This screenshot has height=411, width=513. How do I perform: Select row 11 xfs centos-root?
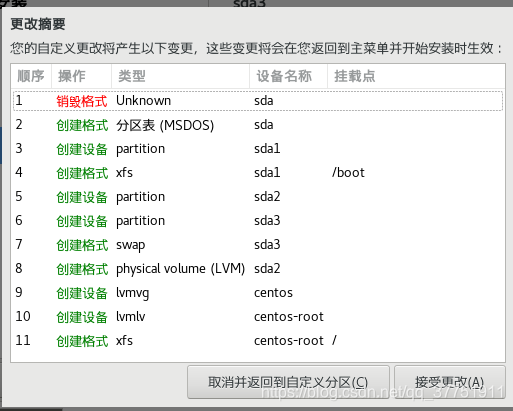pyautogui.click(x=258, y=341)
